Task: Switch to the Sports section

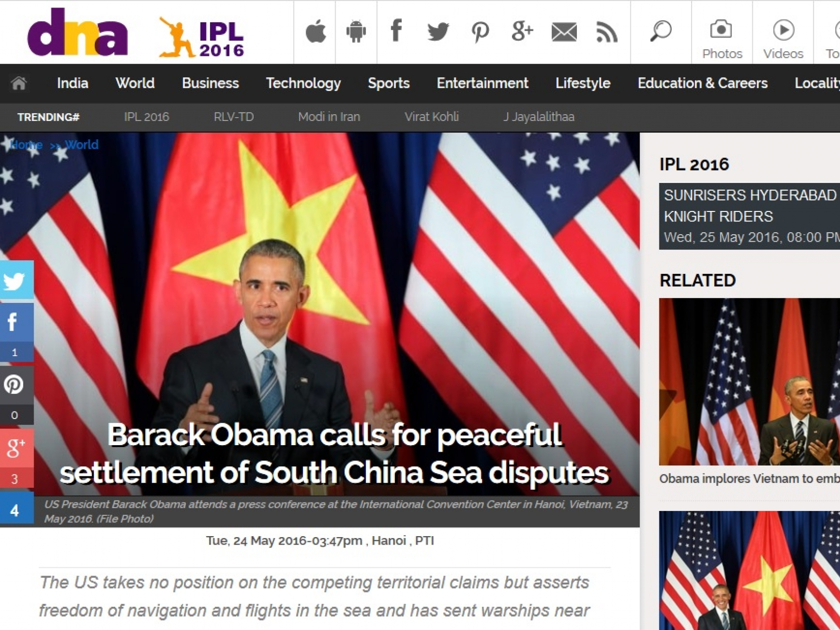Action: click(x=389, y=83)
